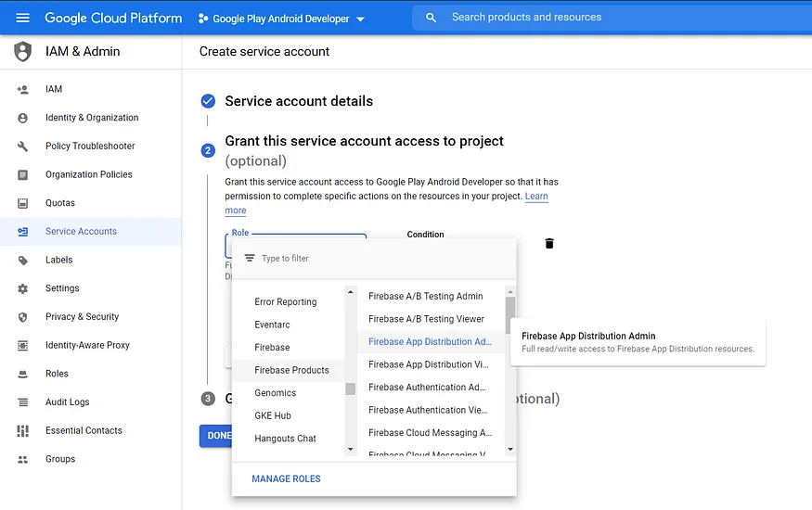
Task: Click the Audit Logs list icon
Action: coord(23,402)
